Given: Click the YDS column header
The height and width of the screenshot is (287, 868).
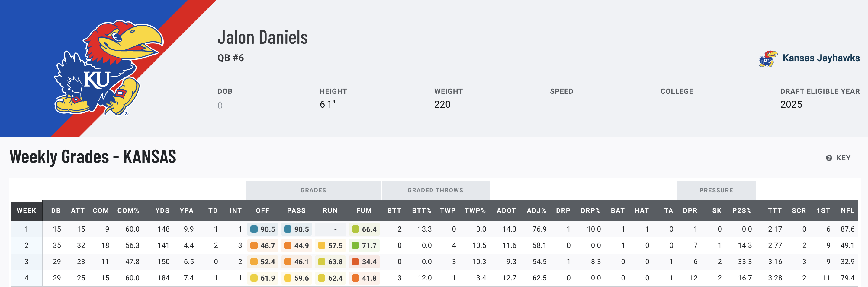Looking at the screenshot, I should point(162,211).
